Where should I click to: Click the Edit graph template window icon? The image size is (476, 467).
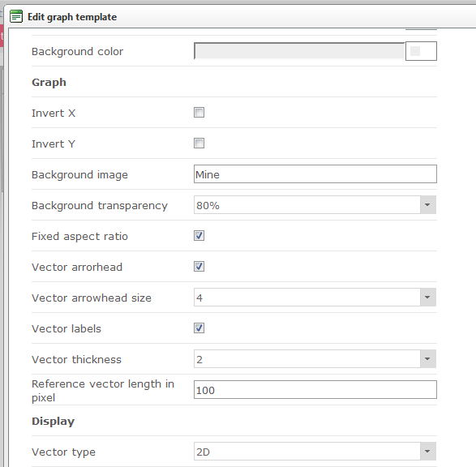point(15,16)
